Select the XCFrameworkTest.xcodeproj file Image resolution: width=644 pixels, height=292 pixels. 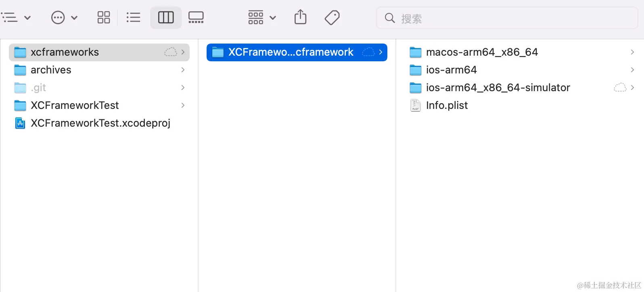tap(99, 123)
